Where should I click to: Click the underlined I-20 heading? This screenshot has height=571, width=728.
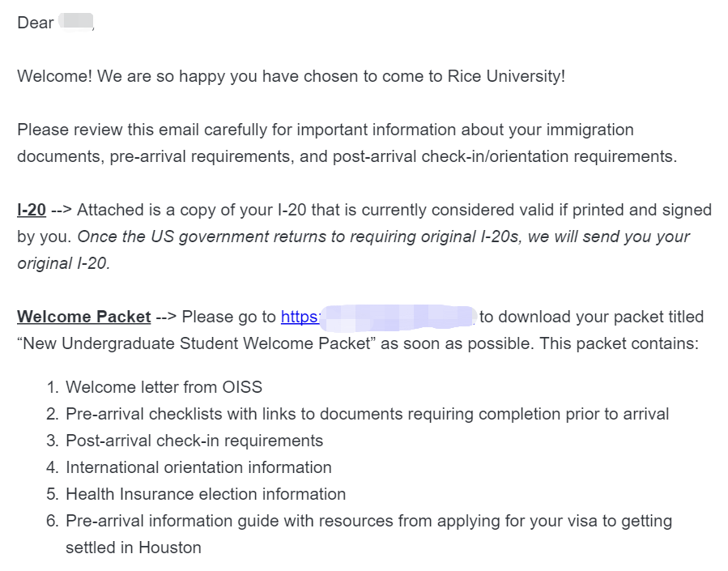tap(32, 210)
